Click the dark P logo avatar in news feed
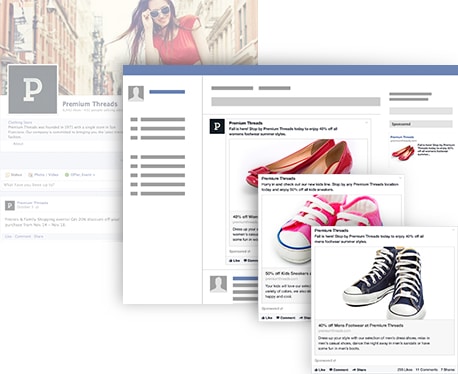The height and width of the screenshot is (374, 458). pos(217,126)
